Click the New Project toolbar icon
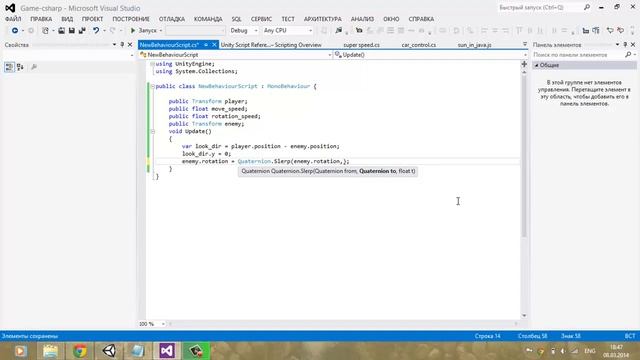The height and width of the screenshot is (360, 640). tap(45, 31)
